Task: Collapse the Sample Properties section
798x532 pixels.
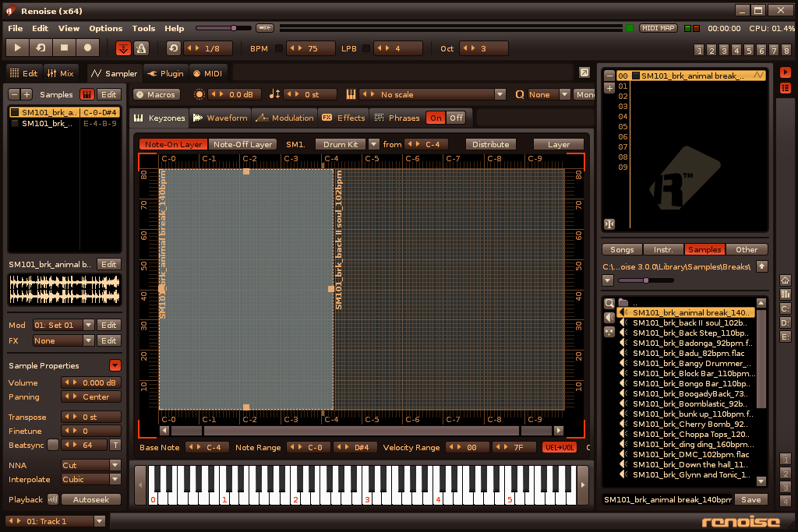Action: [115, 365]
